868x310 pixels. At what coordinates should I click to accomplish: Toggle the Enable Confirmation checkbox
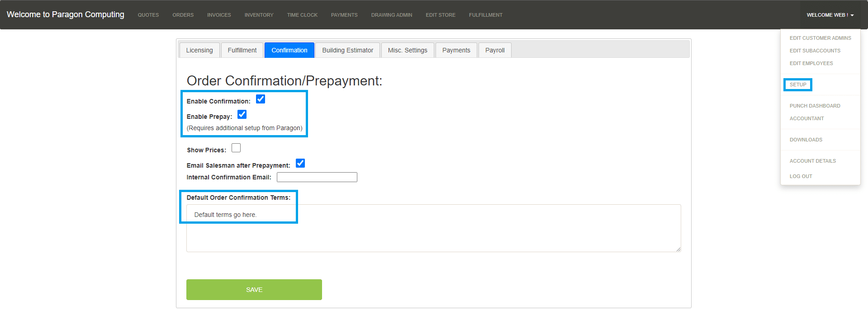pyautogui.click(x=261, y=99)
